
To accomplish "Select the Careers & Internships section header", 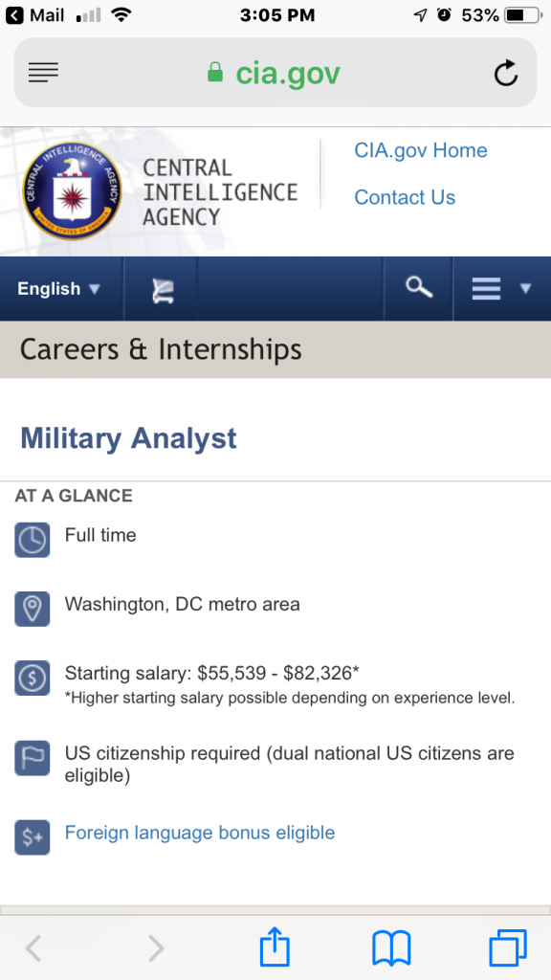I will pos(275,349).
